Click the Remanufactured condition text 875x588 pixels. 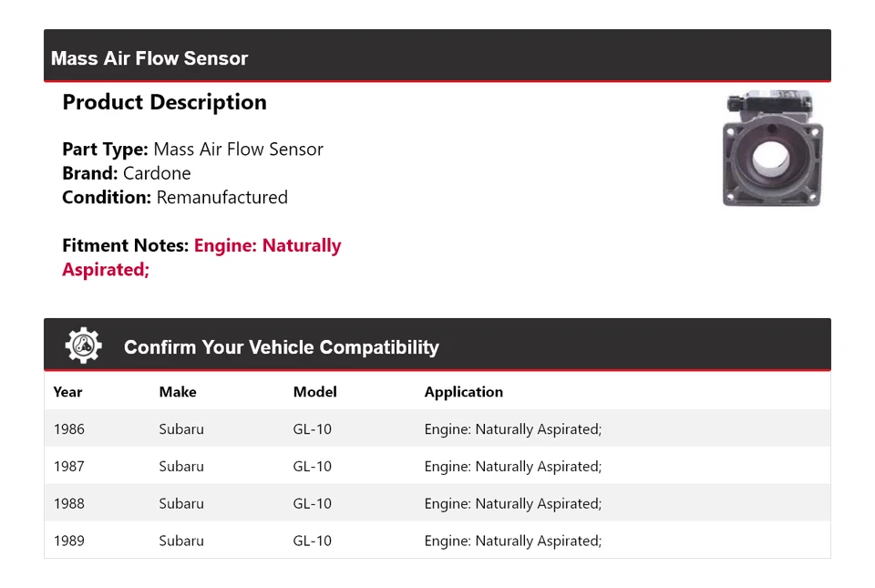pyautogui.click(x=222, y=198)
